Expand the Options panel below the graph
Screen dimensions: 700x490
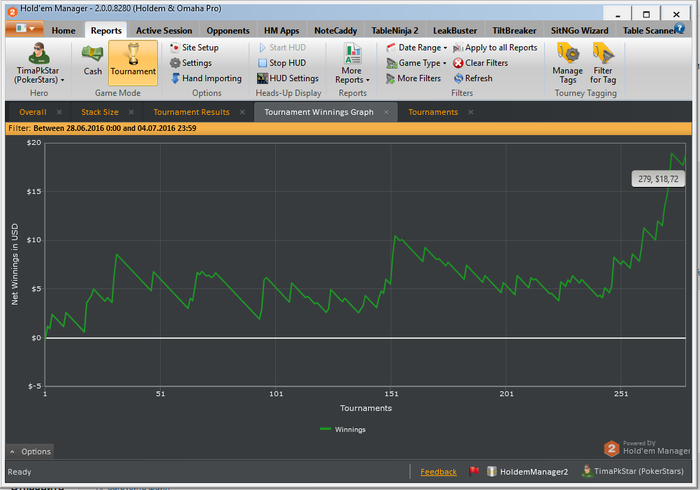pos(30,452)
